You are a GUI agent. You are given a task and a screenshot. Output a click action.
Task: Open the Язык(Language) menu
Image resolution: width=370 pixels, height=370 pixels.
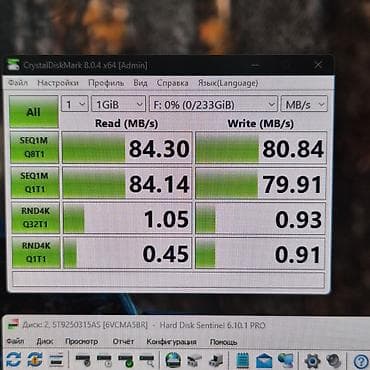[x=228, y=83]
